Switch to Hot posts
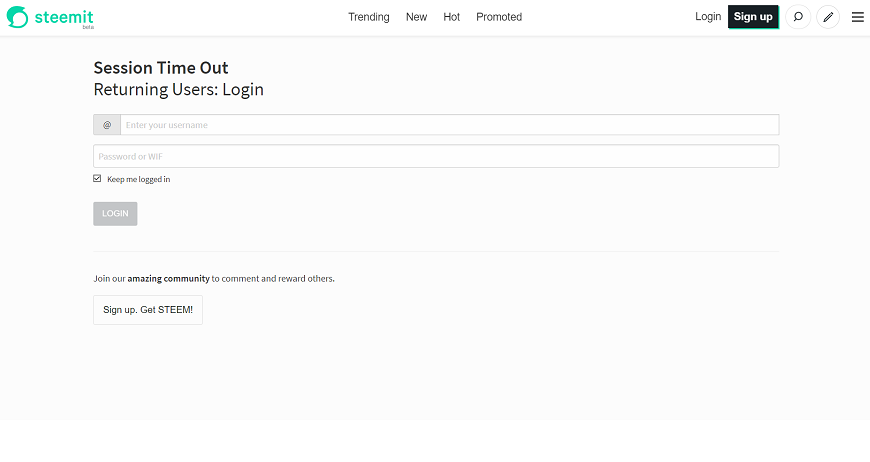Viewport: 870px width, 462px height. pos(452,17)
